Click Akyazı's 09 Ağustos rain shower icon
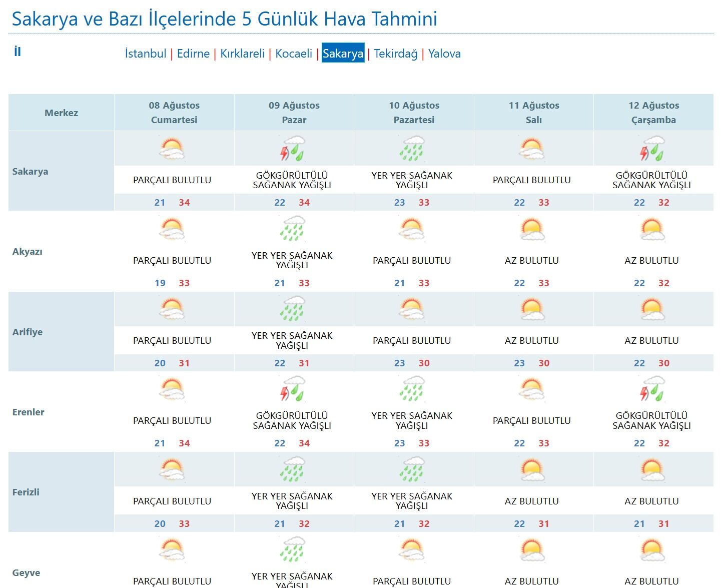This screenshot has width=725, height=588. coord(292,229)
